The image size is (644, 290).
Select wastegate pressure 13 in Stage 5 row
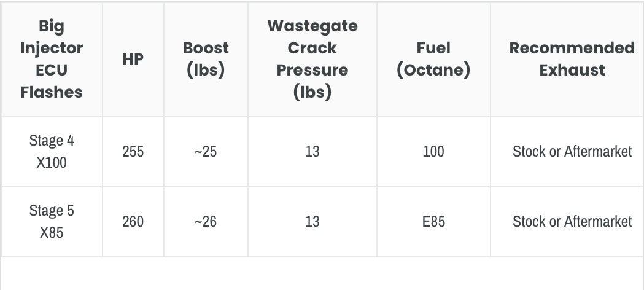click(x=312, y=221)
